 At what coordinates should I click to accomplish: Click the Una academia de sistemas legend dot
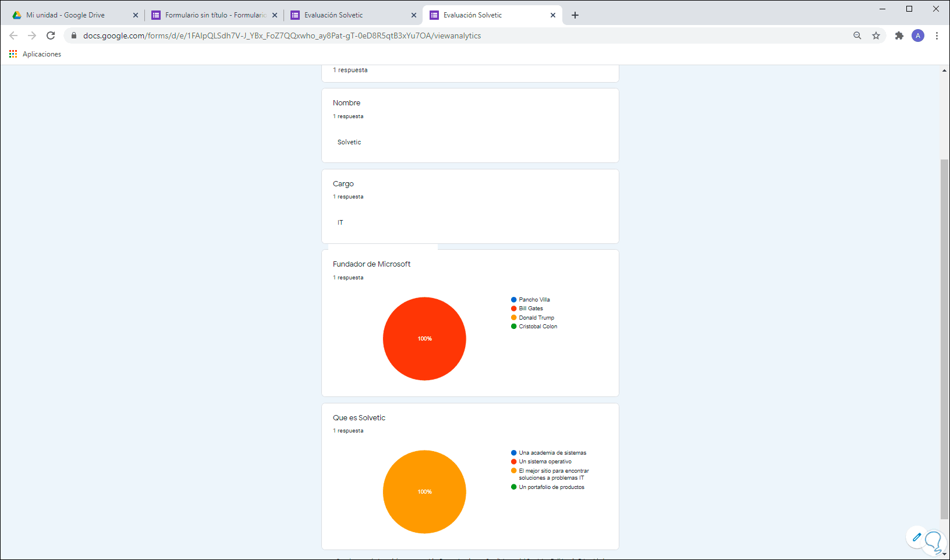click(x=514, y=453)
